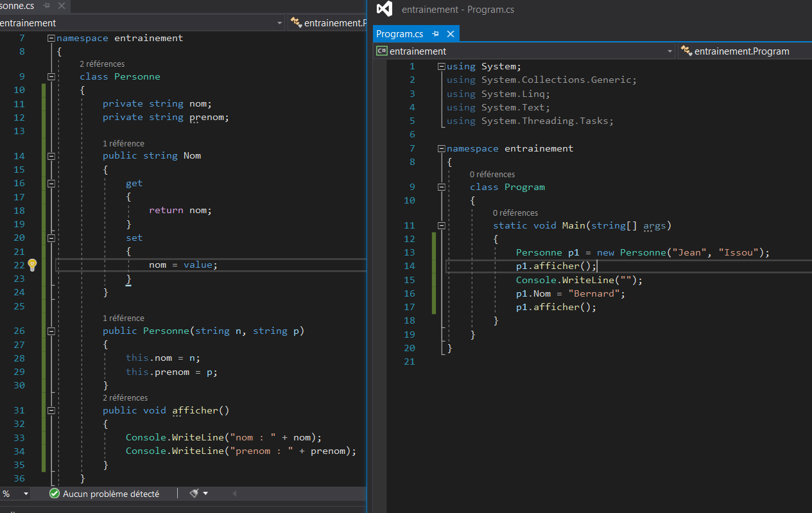
Task: Click the green no-problems checkmark icon
Action: 55,494
